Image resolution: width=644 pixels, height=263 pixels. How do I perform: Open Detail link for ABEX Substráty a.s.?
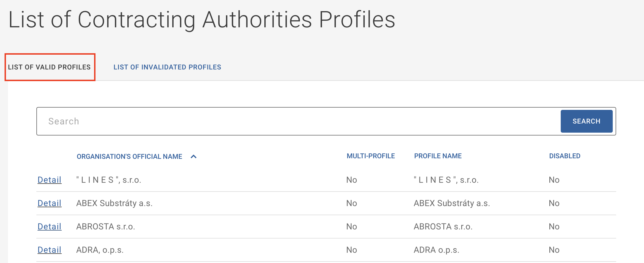click(49, 203)
